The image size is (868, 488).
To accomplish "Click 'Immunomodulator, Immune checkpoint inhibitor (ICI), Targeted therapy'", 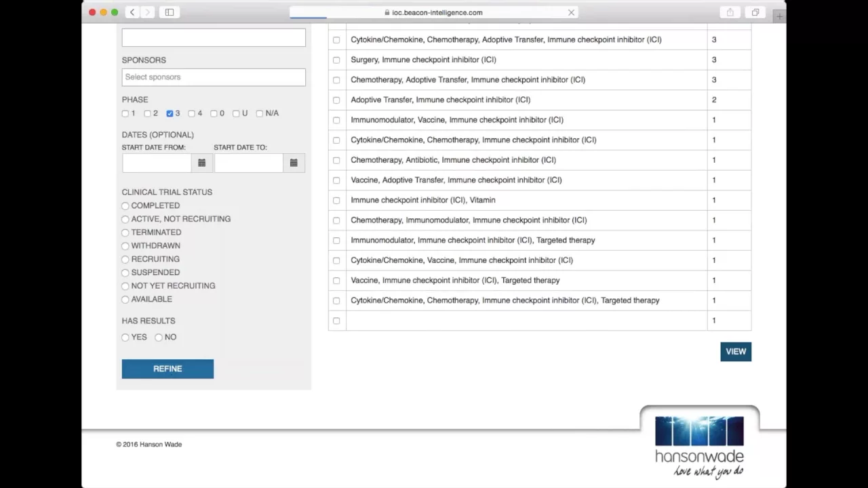I will [x=473, y=240].
